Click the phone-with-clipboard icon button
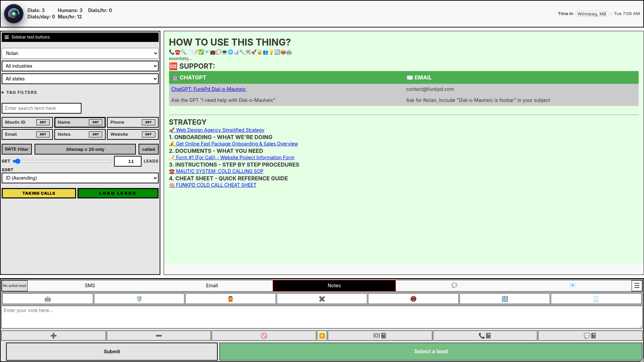The image size is (644, 362). (x=484, y=335)
